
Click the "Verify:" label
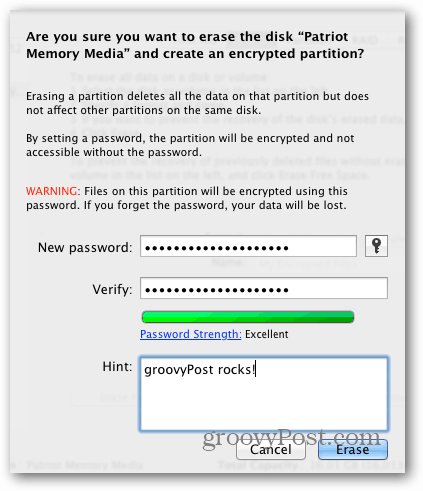(112, 289)
